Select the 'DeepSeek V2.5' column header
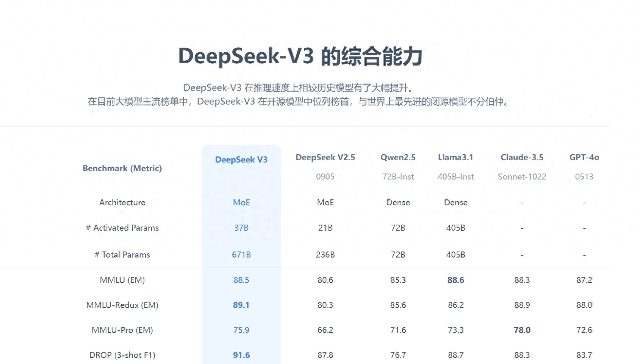The height and width of the screenshot is (364, 640). [x=325, y=157]
